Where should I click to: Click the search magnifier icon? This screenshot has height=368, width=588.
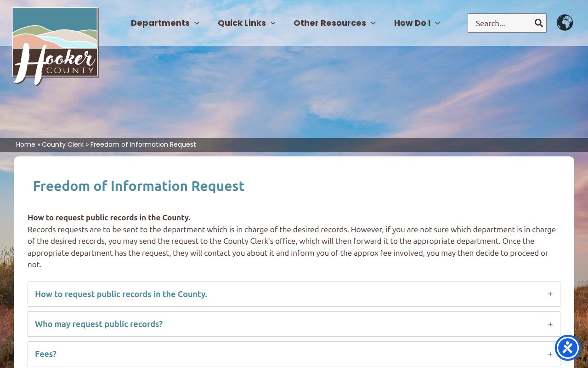(538, 23)
